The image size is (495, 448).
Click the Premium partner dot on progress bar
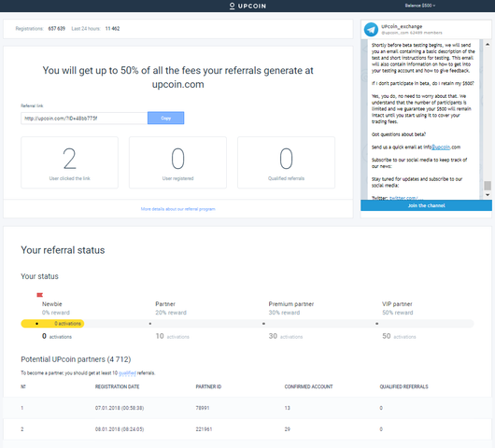[x=263, y=324]
